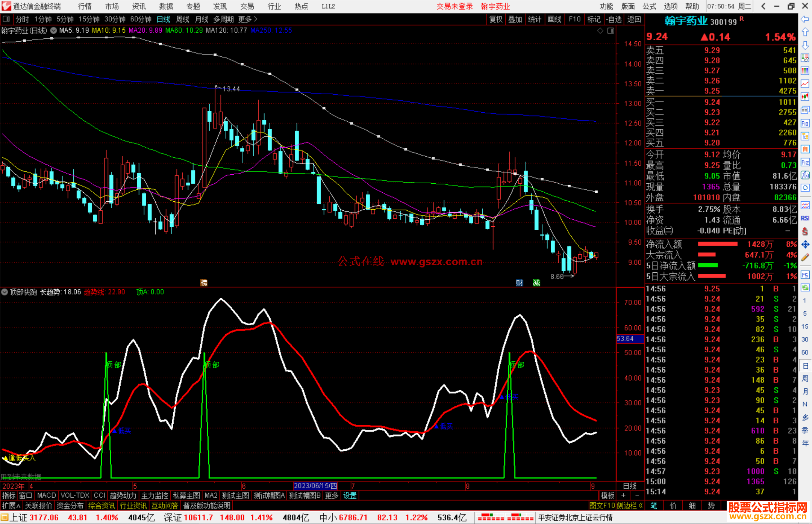Click the F10 info icon in sidebar
This screenshot has width=812, height=524.
coord(805,123)
